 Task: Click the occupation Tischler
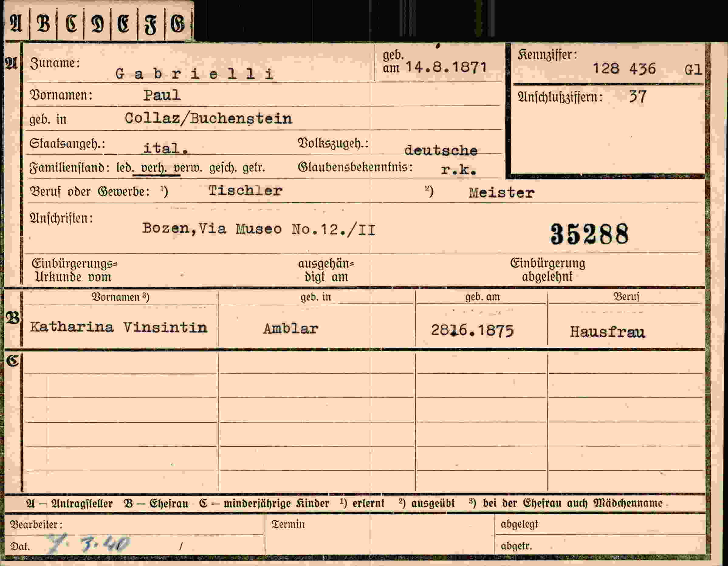245,191
